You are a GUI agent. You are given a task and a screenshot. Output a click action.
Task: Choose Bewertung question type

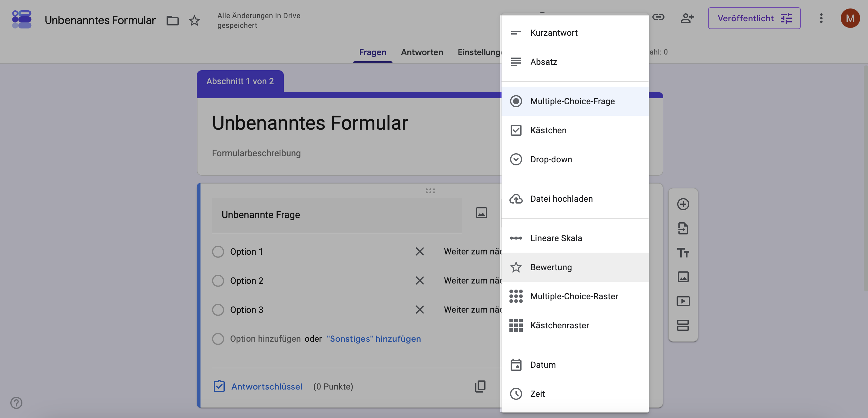(x=575, y=267)
